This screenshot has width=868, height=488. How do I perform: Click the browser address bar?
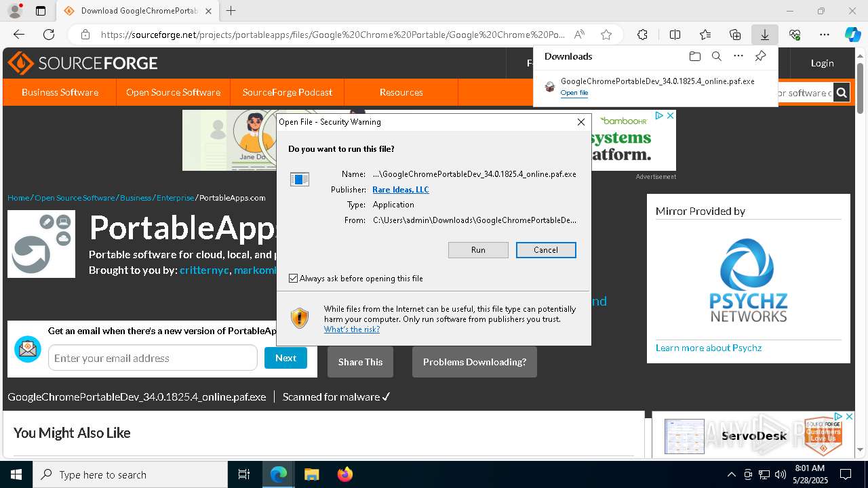point(332,35)
